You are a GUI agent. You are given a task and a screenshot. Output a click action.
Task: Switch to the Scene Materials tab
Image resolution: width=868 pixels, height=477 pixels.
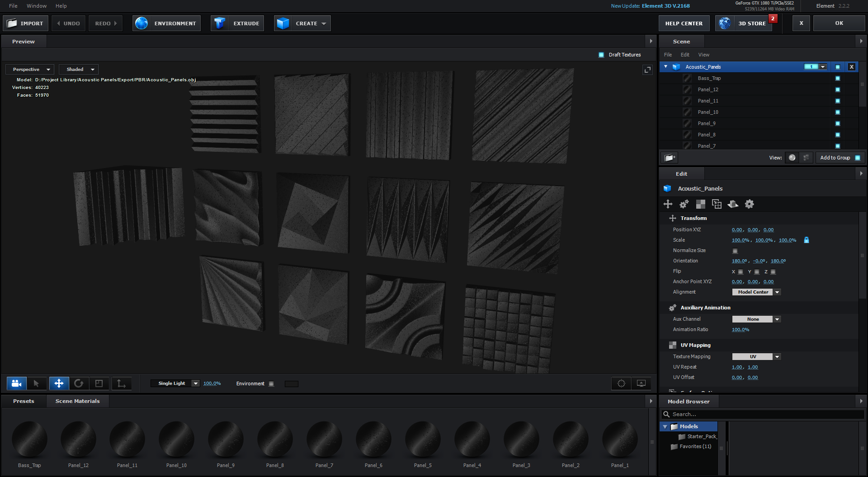[77, 401]
